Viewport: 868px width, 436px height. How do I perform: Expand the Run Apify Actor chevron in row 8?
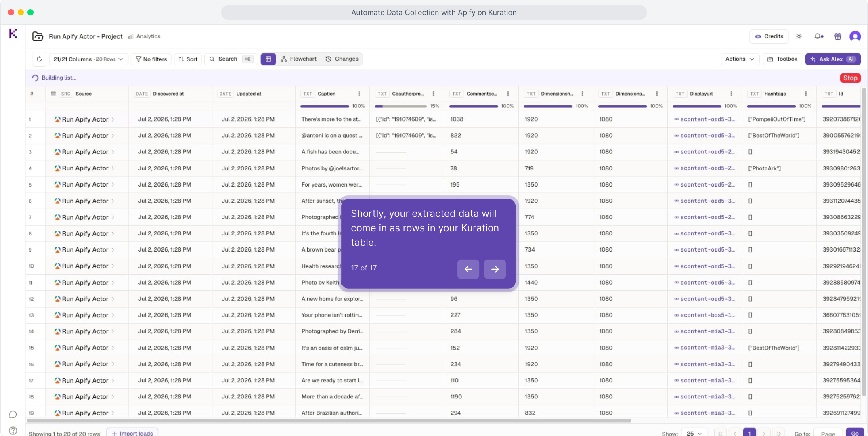(113, 233)
